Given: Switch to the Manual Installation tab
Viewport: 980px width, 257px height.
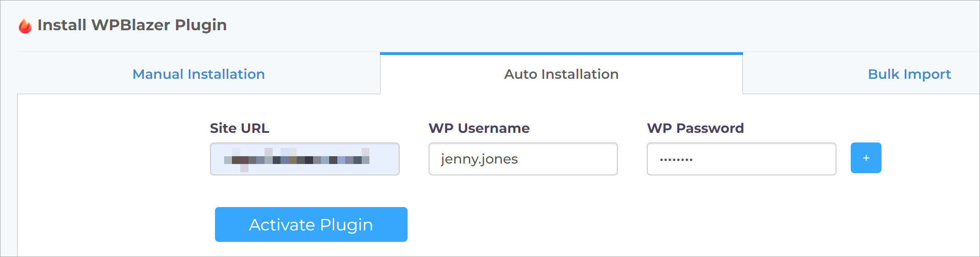Looking at the screenshot, I should [198, 74].
